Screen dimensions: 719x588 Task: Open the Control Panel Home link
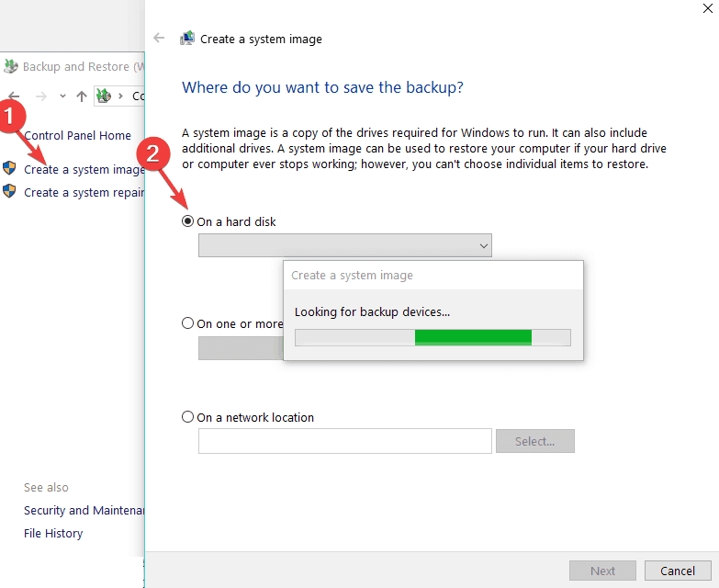click(77, 136)
